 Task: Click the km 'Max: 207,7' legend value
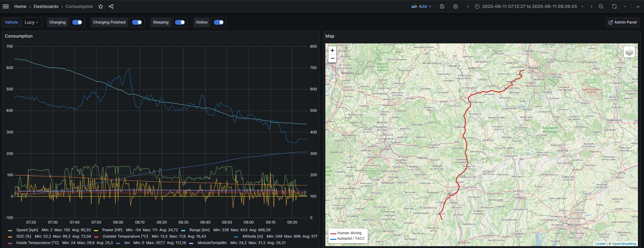coord(156,243)
